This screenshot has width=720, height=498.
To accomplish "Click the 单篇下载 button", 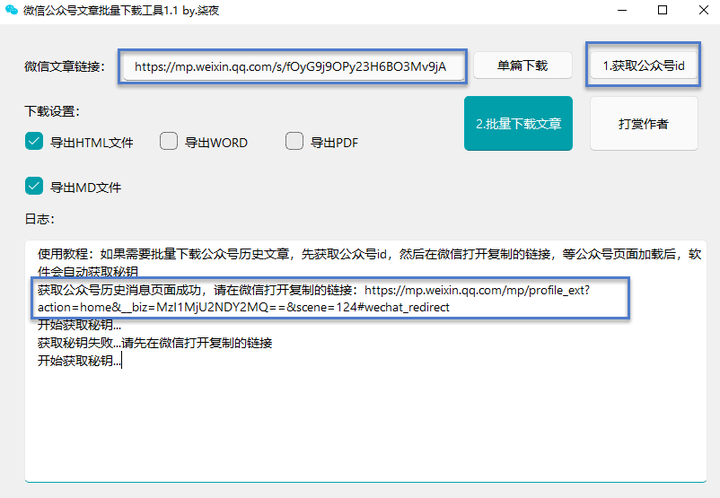I will pyautogui.click(x=523, y=66).
